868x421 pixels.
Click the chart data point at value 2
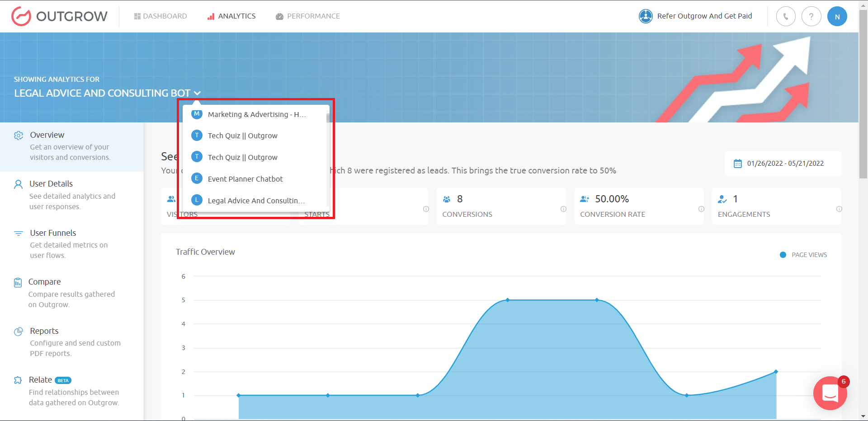point(776,372)
